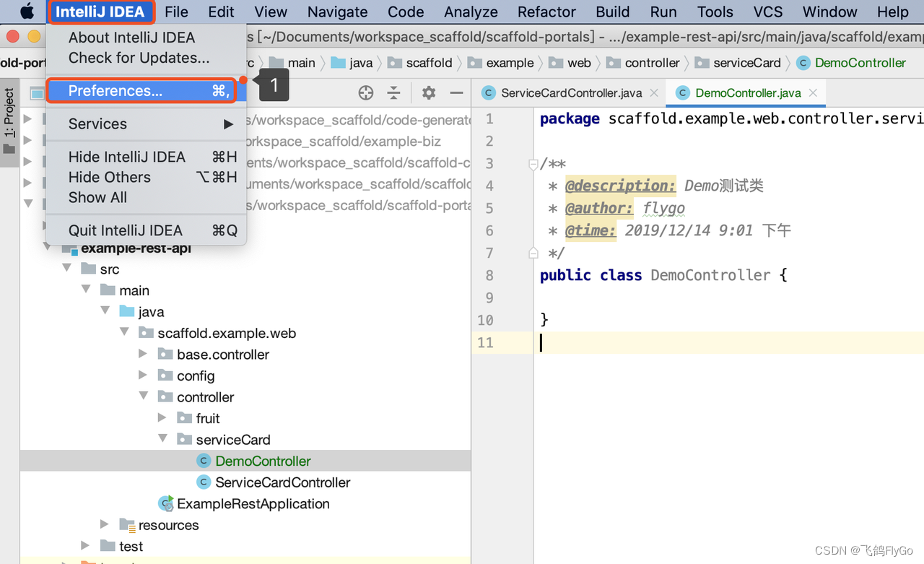Close the DemoController.java tab

(814, 93)
